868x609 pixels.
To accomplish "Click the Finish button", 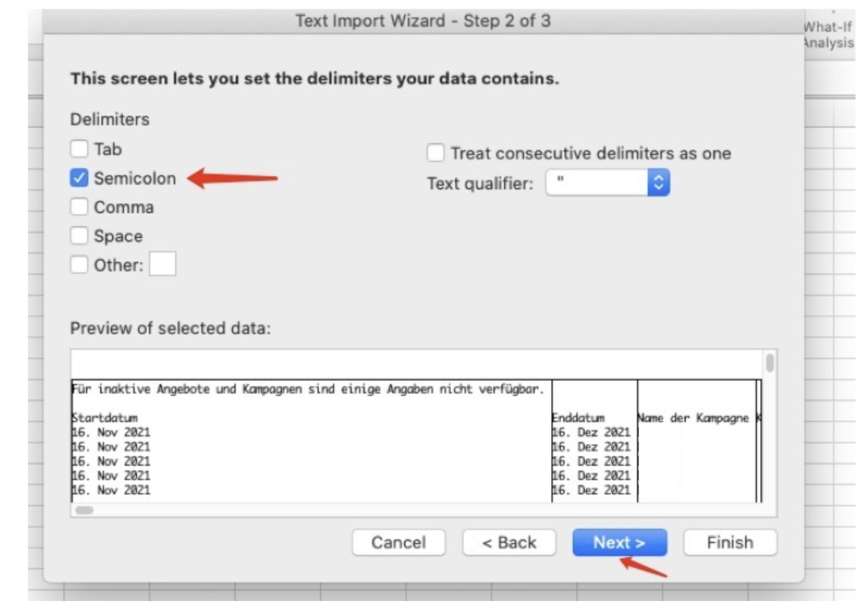I will pyautogui.click(x=730, y=542).
